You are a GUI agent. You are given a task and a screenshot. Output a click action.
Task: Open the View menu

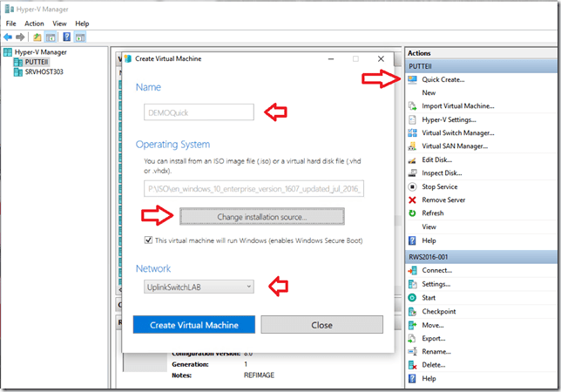tap(59, 24)
